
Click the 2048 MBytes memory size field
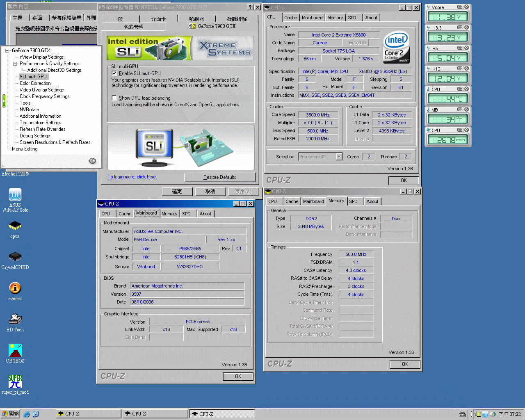click(311, 226)
